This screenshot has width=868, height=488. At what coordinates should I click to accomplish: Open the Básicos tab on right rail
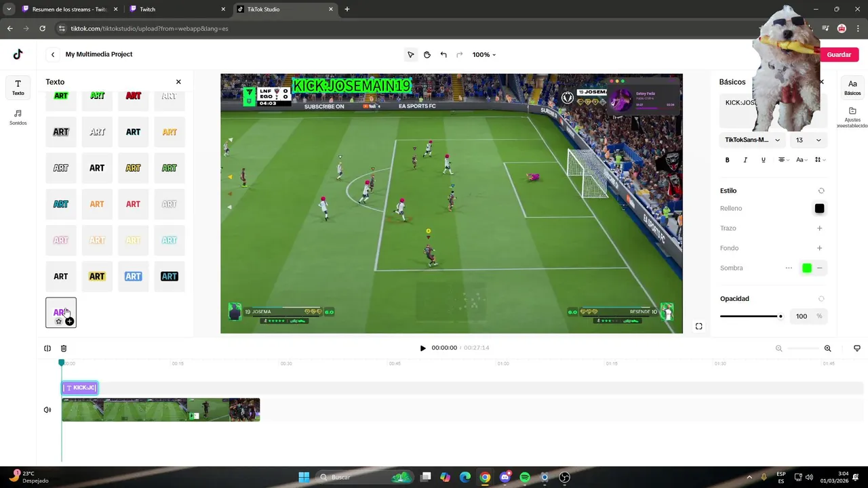(x=852, y=87)
